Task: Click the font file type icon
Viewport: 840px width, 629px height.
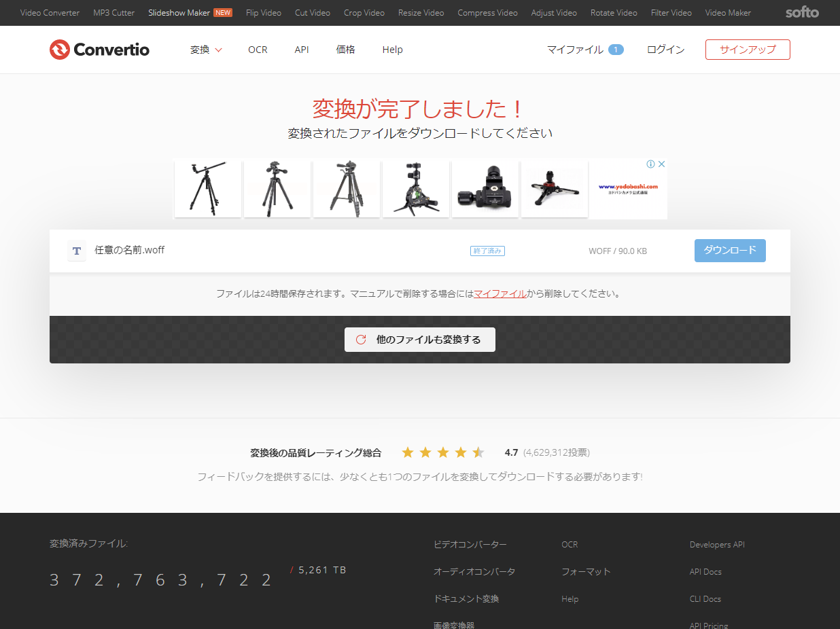Action: tap(77, 251)
